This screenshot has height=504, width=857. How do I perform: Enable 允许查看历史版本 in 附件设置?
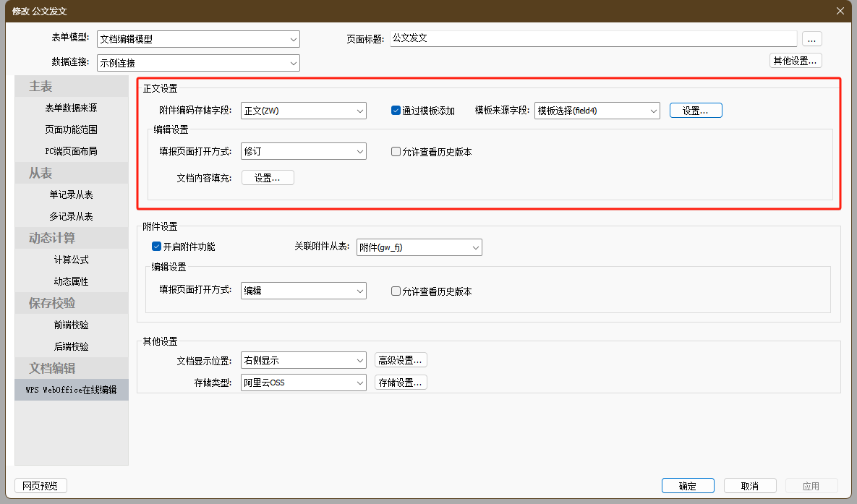[x=396, y=291]
